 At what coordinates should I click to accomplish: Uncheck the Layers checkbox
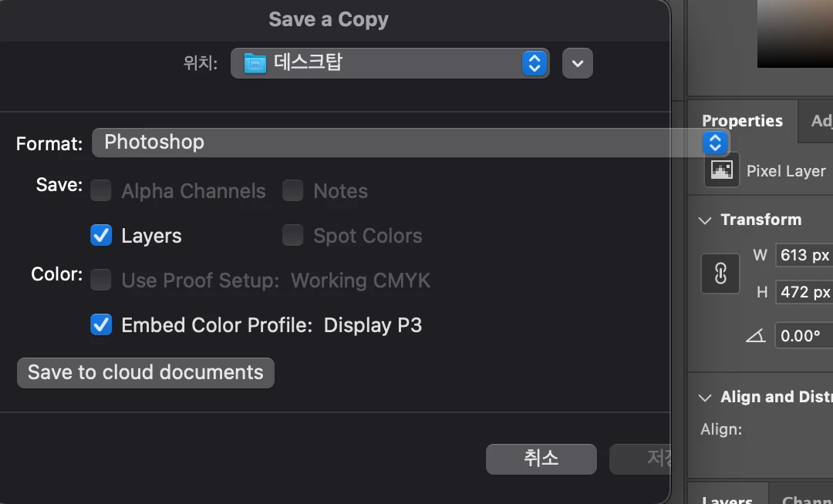tap(101, 235)
